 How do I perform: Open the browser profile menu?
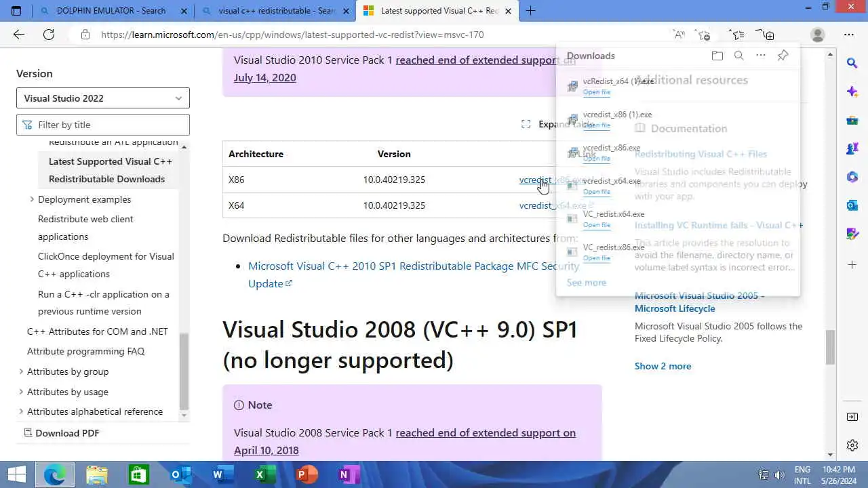tap(818, 35)
